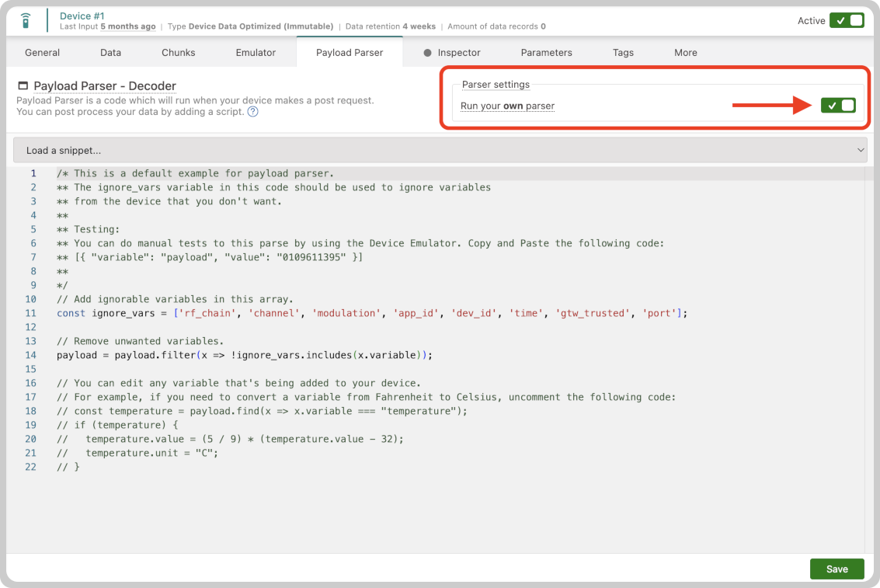Click the 'Device Data Optimized (Immutable)' type text
The image size is (880, 588).
pos(261,26)
